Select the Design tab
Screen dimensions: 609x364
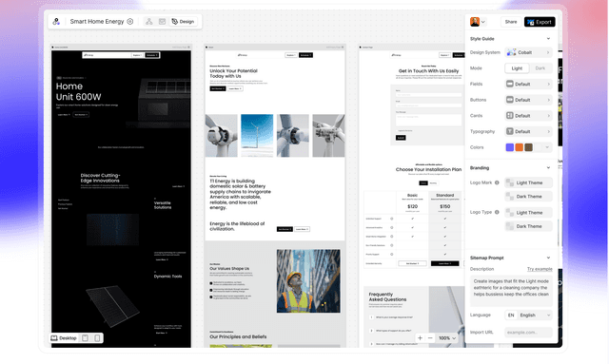[183, 21]
